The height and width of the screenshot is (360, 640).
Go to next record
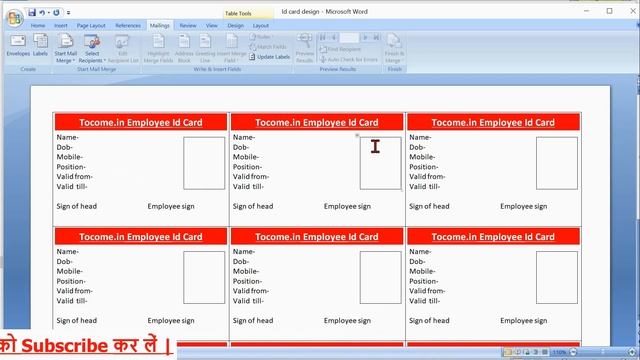tap(365, 38)
